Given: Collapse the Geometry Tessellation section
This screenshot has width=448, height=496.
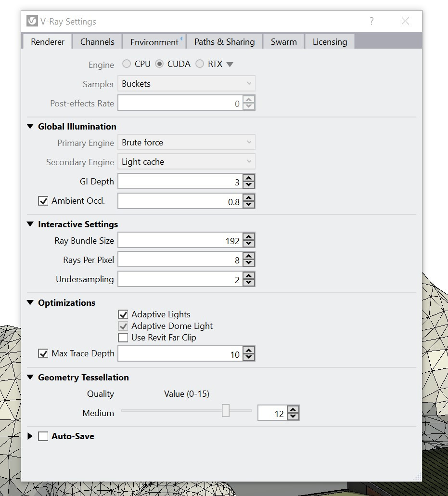Looking at the screenshot, I should (30, 377).
